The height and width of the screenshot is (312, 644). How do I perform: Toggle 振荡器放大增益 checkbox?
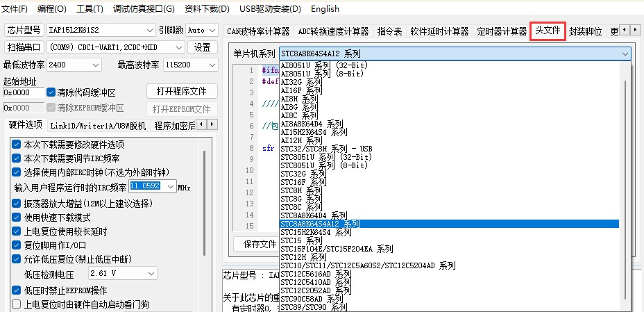[x=16, y=203]
